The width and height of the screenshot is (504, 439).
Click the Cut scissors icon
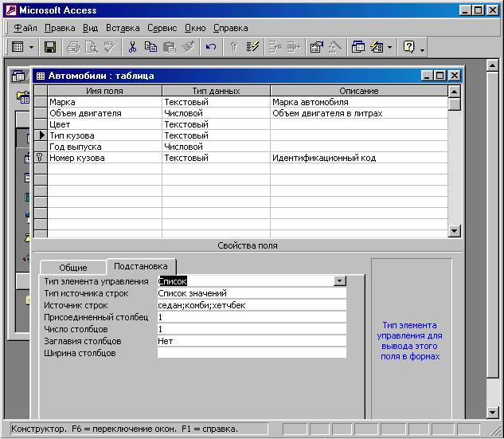click(132, 47)
